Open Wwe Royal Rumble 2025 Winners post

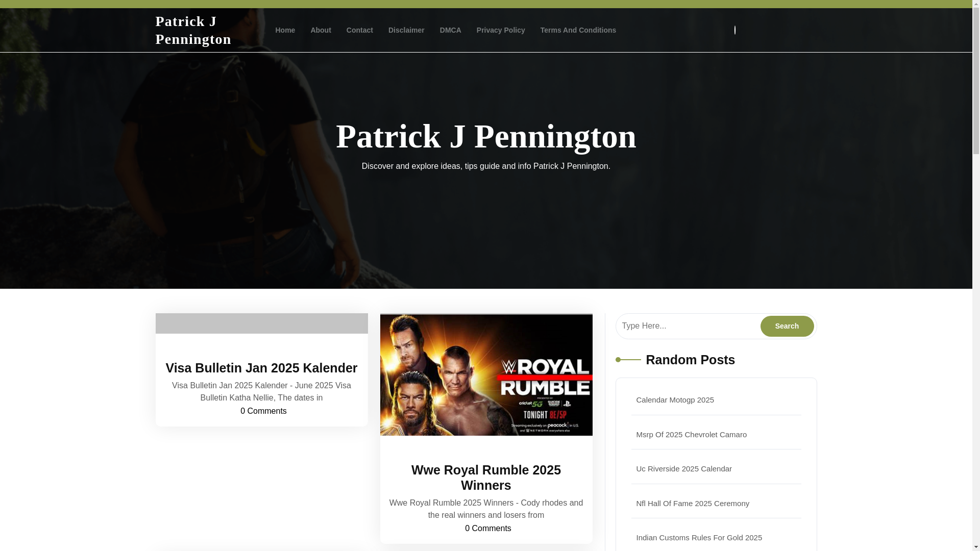point(486,478)
